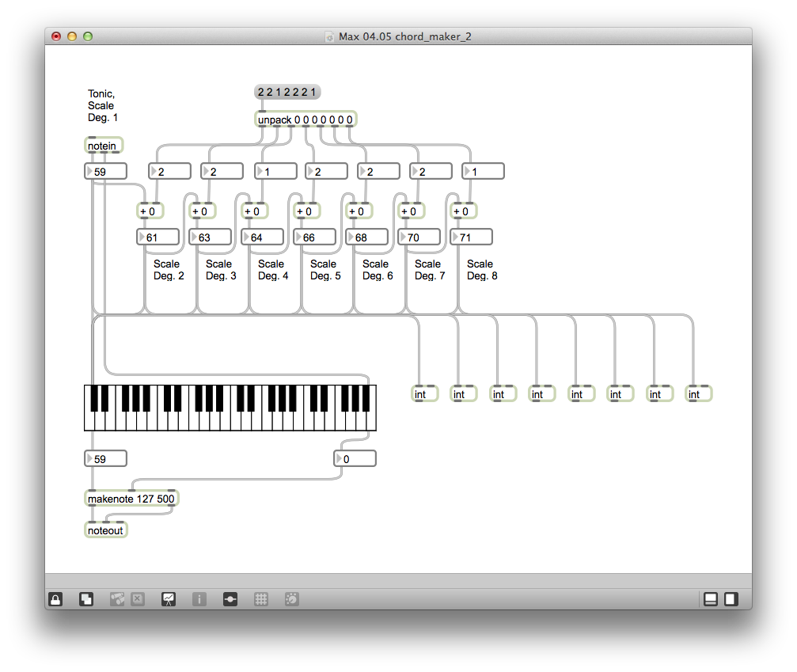Switch to presentation mode
Screen dimensions: 797x672
(x=169, y=599)
